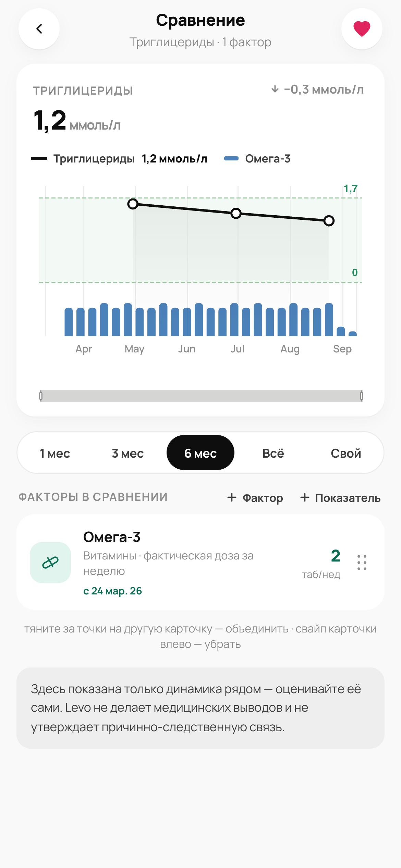401x868 pixels.
Task: Select the 3 мес period tab
Action: pos(127,453)
